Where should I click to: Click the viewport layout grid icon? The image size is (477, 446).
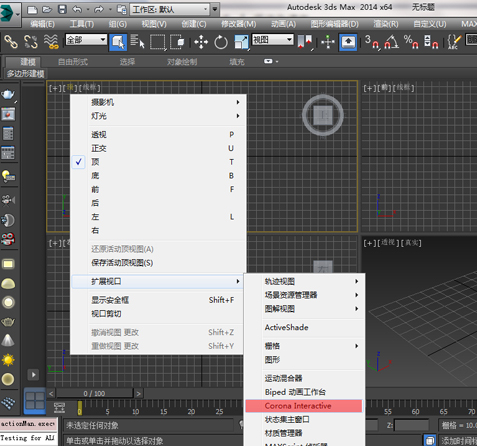tap(35, 401)
